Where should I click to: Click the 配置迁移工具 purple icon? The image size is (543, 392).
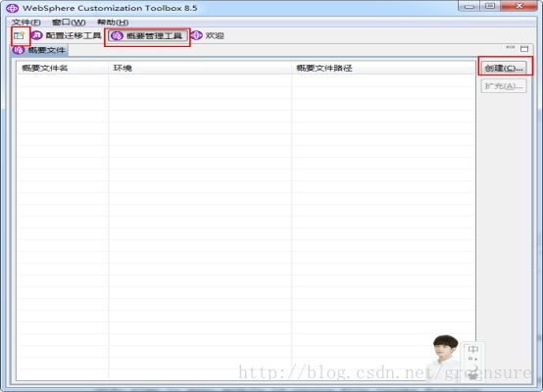[x=36, y=35]
